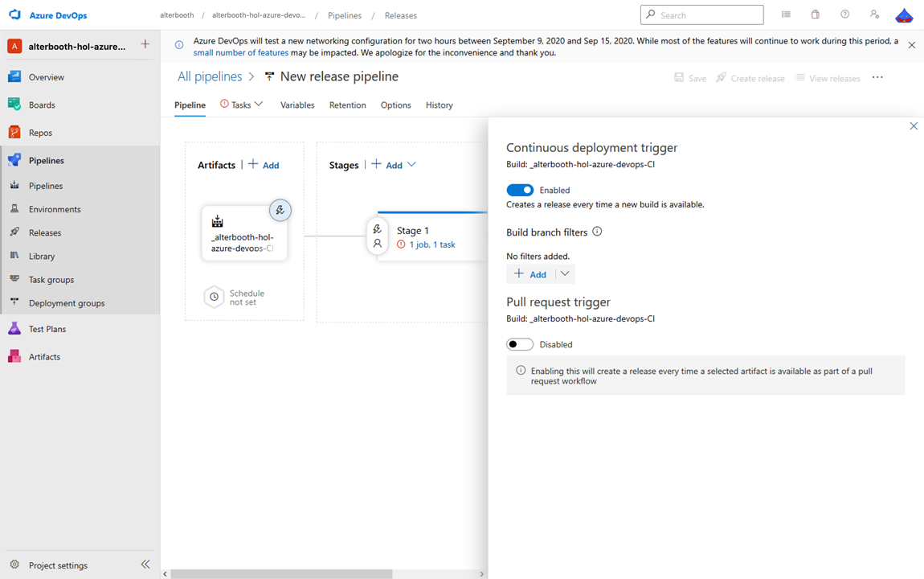Switch to the Pipeline tab
924x579 pixels.
[x=190, y=105]
